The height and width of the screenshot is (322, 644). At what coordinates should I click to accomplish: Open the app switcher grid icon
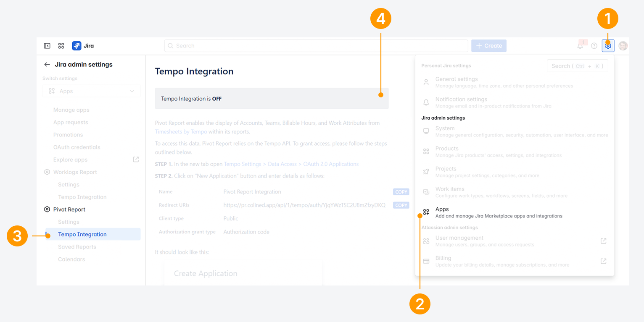(61, 46)
